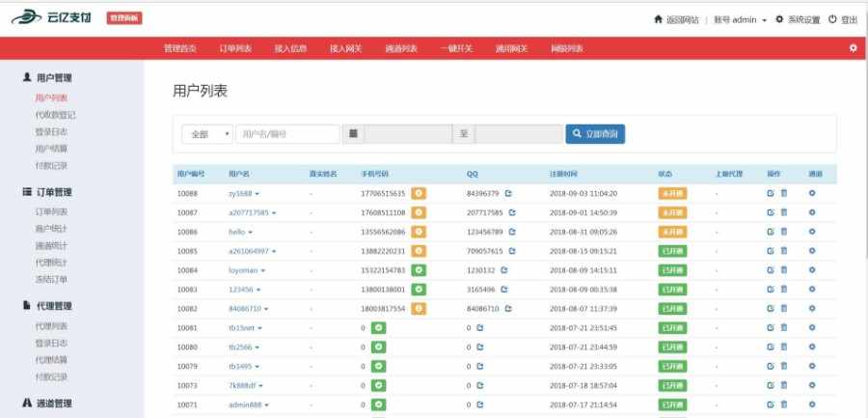Open 订单列表 under 订单管理 in sidebar
This screenshot has height=418, width=868.
51,211
